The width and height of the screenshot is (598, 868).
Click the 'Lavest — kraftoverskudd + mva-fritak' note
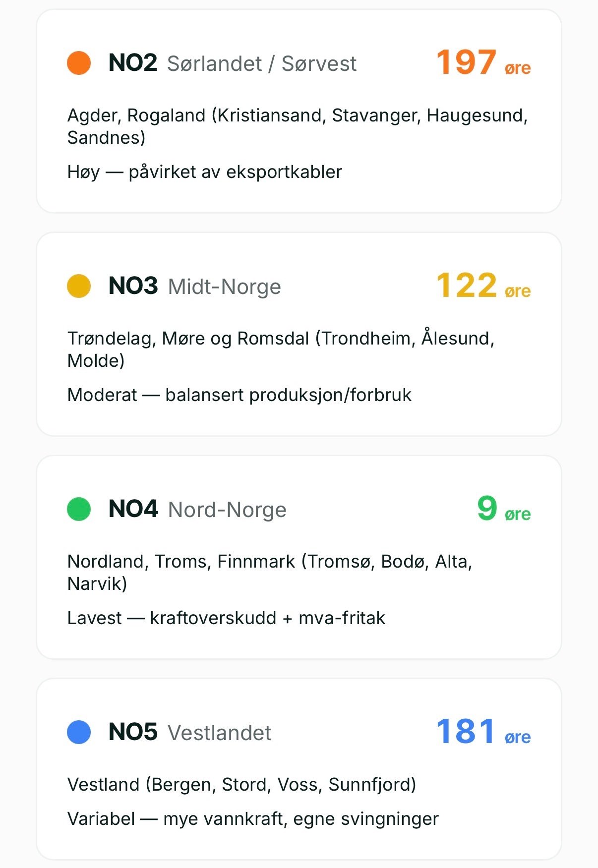[x=226, y=618]
